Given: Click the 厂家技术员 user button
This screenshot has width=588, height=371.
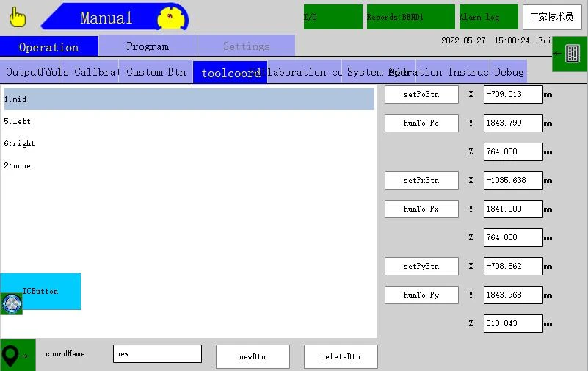Looking at the screenshot, I should click(552, 17).
